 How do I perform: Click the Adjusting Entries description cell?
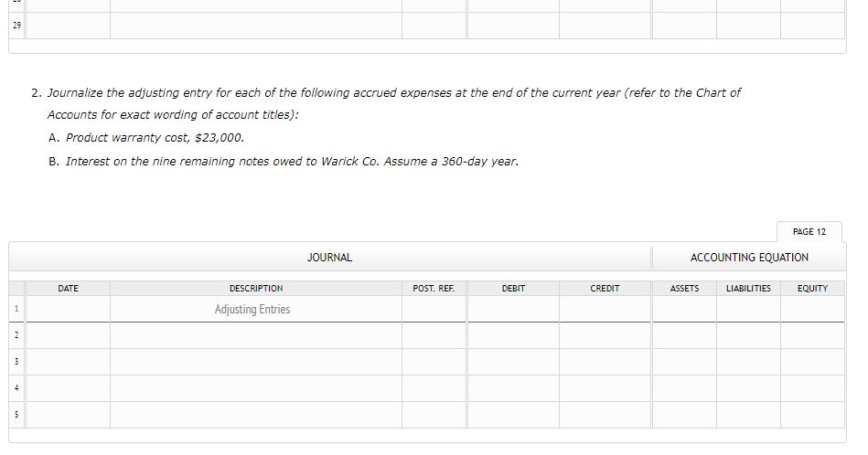point(255,310)
